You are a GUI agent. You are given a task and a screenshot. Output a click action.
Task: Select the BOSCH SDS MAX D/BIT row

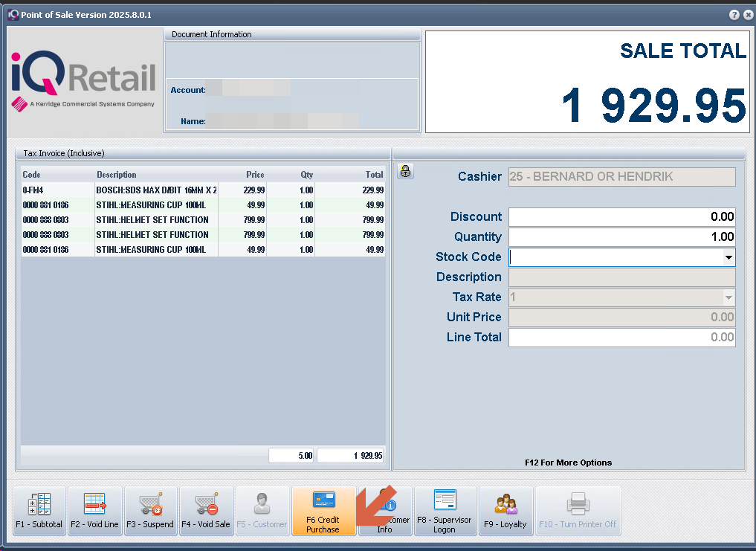156,190
